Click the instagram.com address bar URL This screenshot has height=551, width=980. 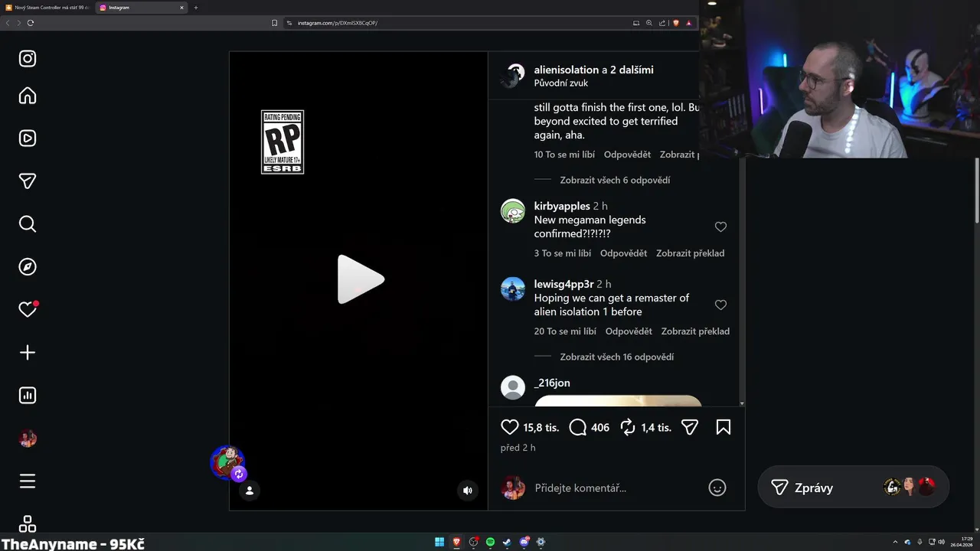click(338, 23)
